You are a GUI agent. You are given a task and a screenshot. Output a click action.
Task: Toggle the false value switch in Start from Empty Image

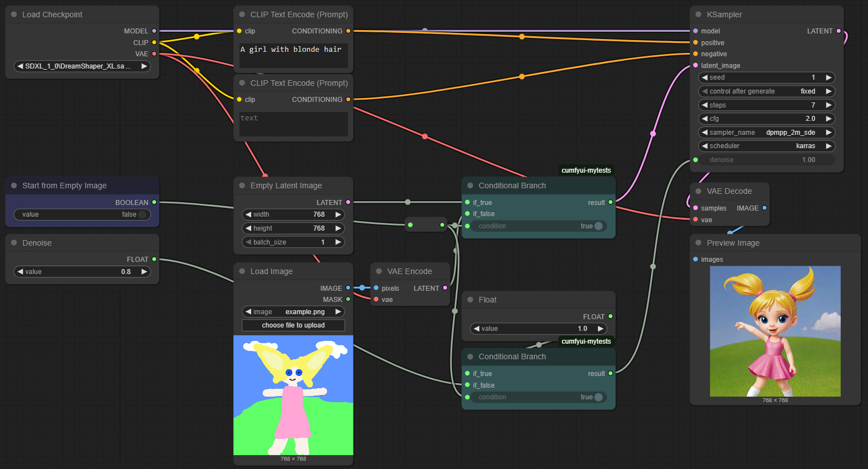pos(142,214)
